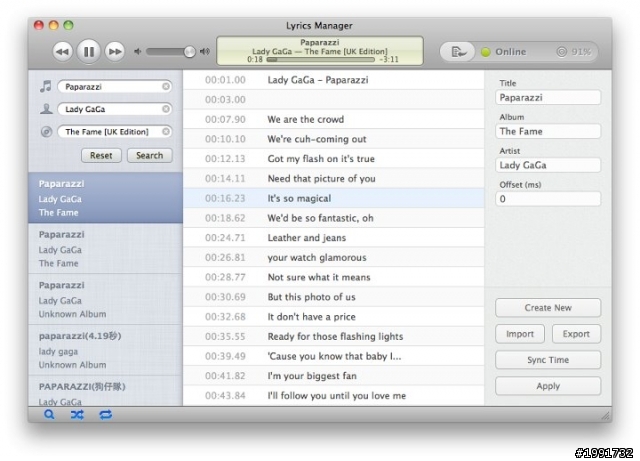Screen dimensions: 640x461
Task: Select lyric line 'Not sure what it means'
Action: coord(333,277)
